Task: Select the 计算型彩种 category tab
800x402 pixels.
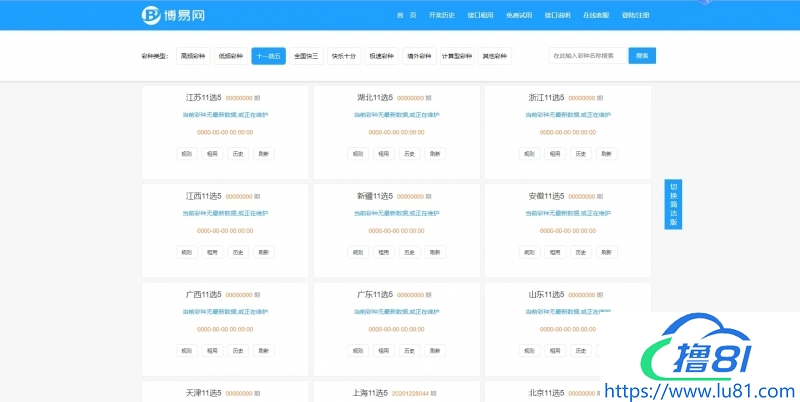Action: coord(457,57)
